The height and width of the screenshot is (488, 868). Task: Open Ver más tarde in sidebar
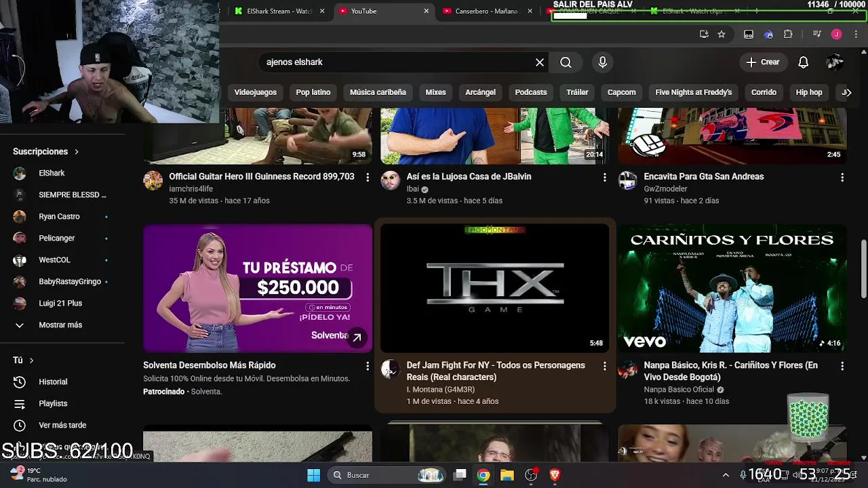(62, 425)
